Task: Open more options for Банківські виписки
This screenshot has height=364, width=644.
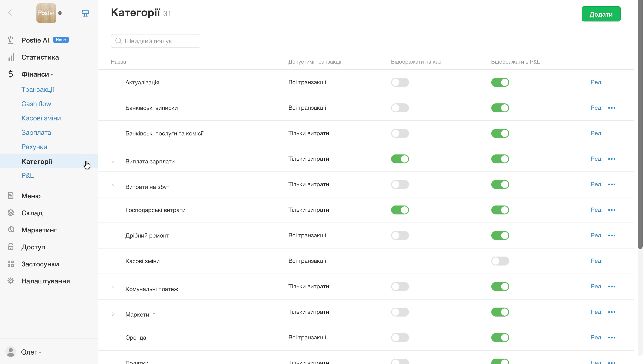Action: pyautogui.click(x=612, y=108)
